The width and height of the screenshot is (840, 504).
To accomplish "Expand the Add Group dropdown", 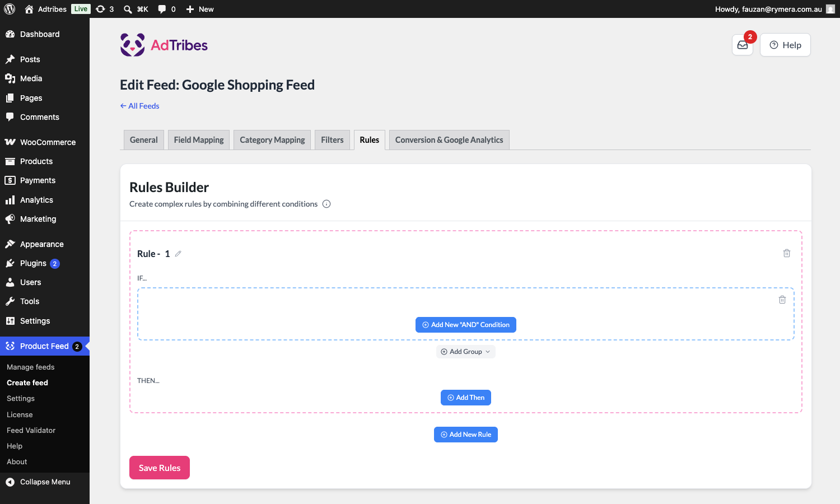I will 466,352.
